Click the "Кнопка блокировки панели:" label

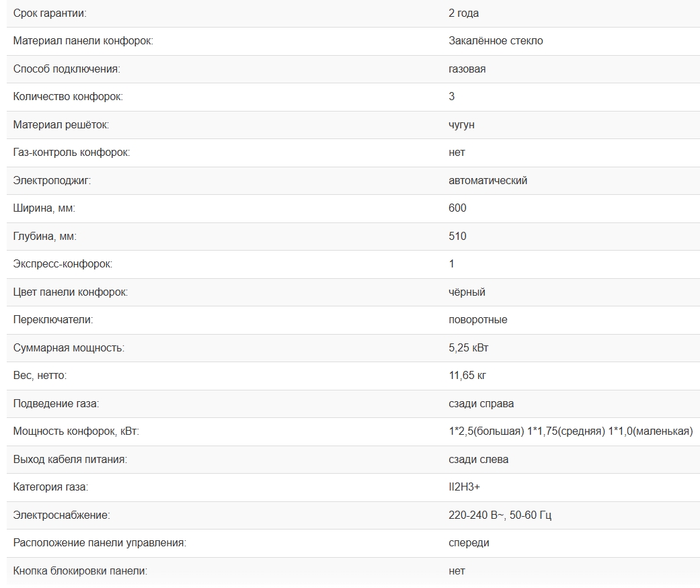[80, 571]
